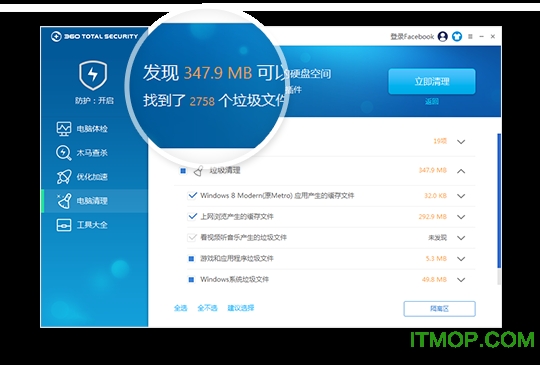This screenshot has width=540, height=365.
Task: Expand the 292.9 MB browsing cache row
Action: (x=461, y=217)
